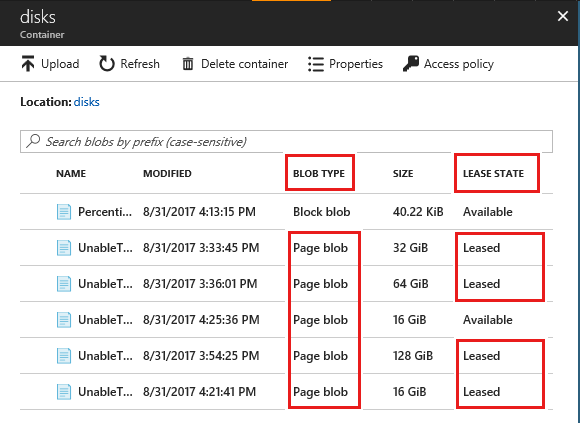Click the Delete container trash icon

coord(188,64)
